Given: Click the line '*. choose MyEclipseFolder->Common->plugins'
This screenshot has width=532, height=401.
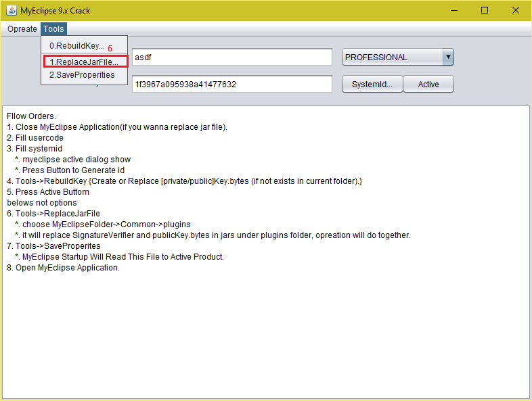Looking at the screenshot, I should (102, 225).
